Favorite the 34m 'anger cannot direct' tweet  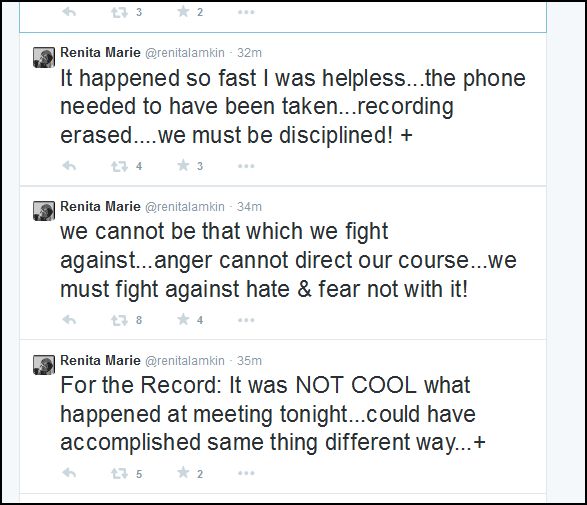tap(183, 319)
